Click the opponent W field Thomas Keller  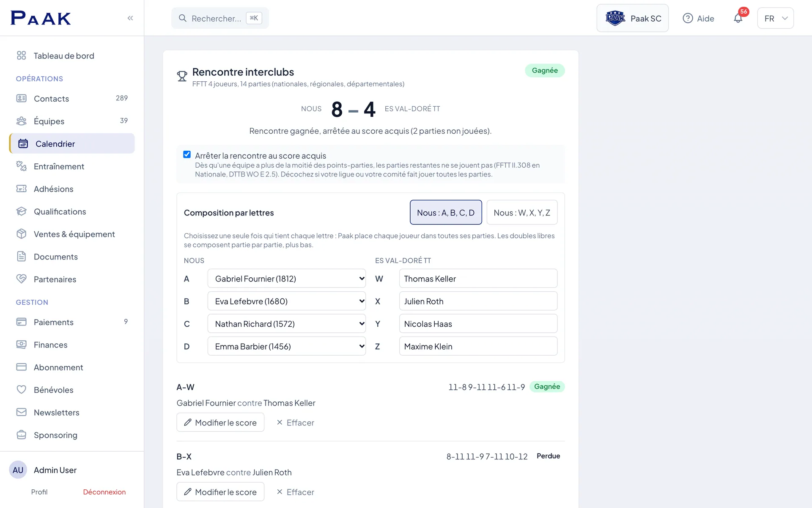point(478,279)
